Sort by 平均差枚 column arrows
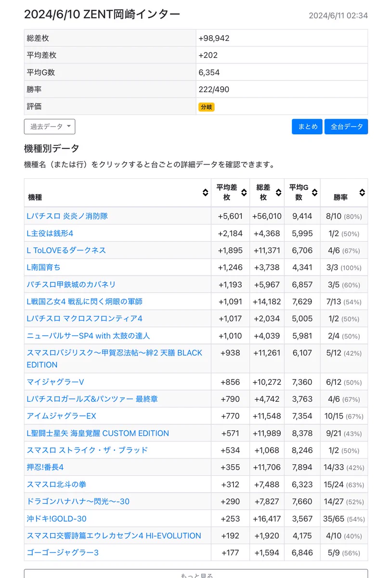 pyautogui.click(x=244, y=193)
